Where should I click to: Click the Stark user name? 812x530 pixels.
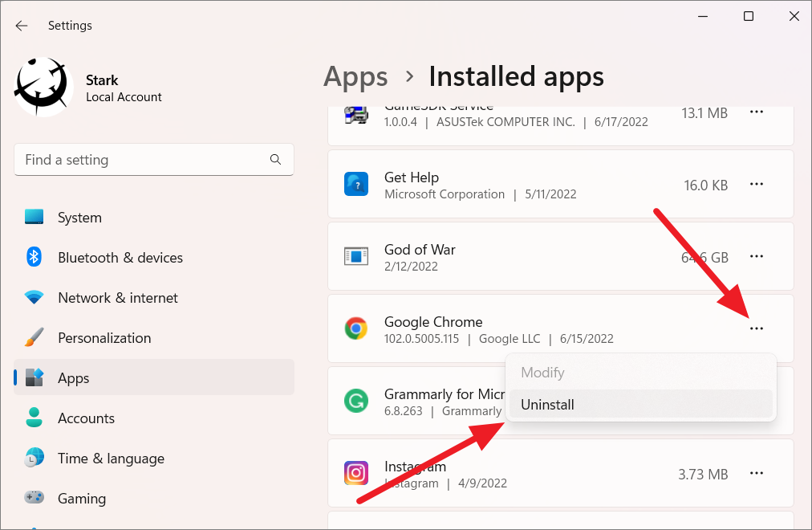coord(102,80)
